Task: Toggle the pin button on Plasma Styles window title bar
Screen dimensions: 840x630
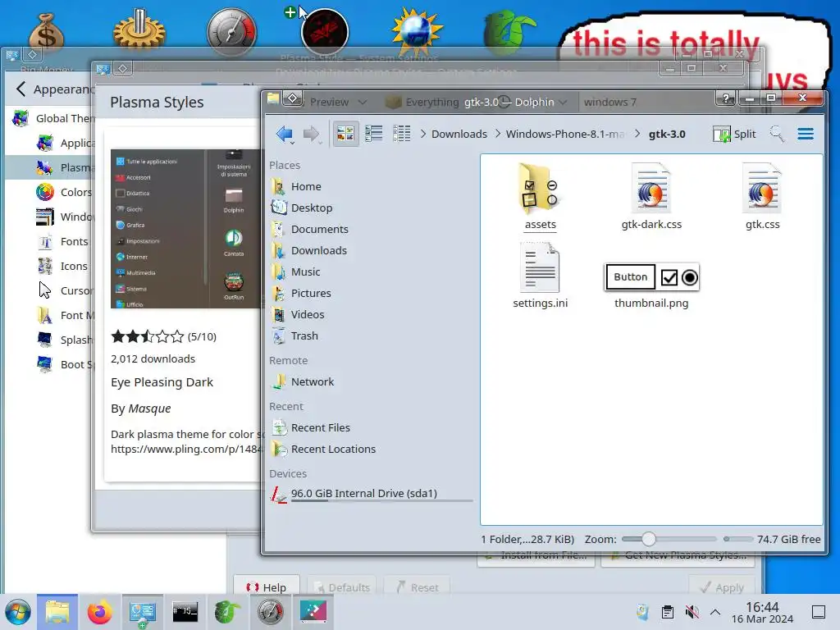Action: 123,69
